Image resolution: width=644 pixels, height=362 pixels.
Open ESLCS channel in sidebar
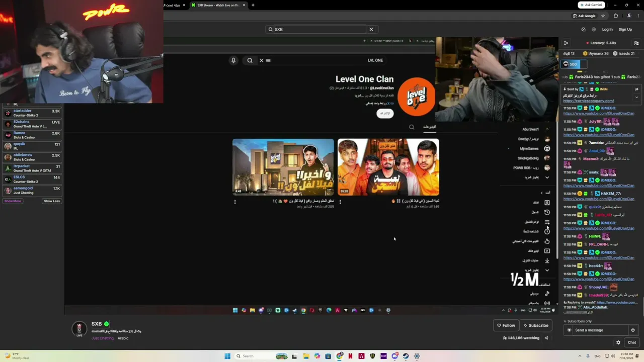(32, 179)
